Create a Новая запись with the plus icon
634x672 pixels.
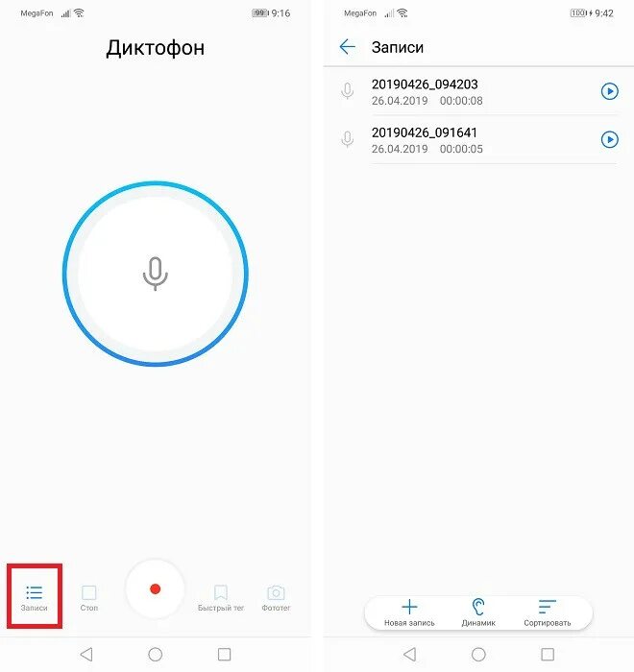coord(409,612)
